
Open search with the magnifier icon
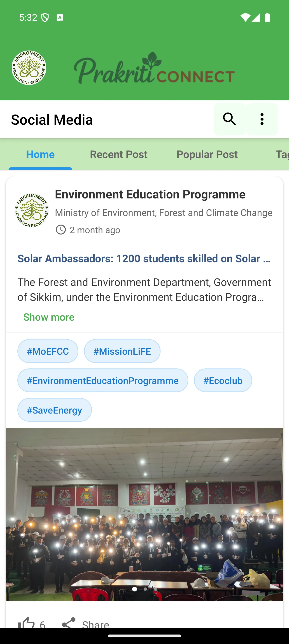(x=230, y=119)
